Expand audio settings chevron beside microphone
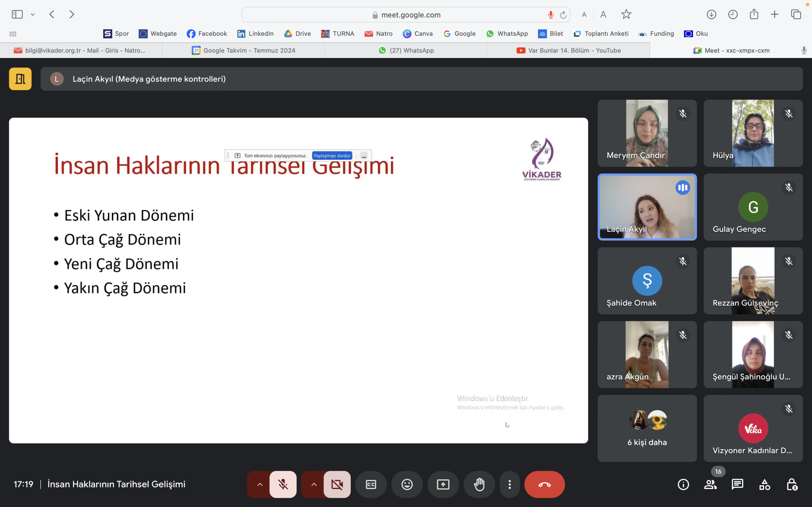 (260, 484)
